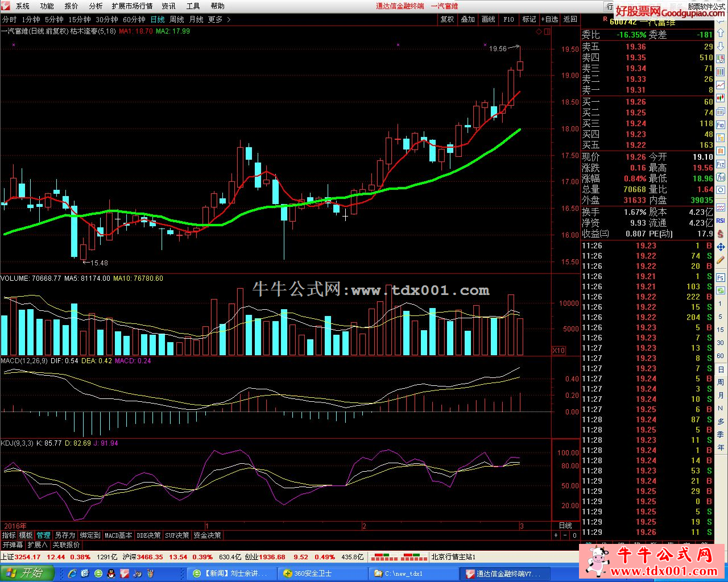Open the 系统 menu

pyautogui.click(x=22, y=6)
